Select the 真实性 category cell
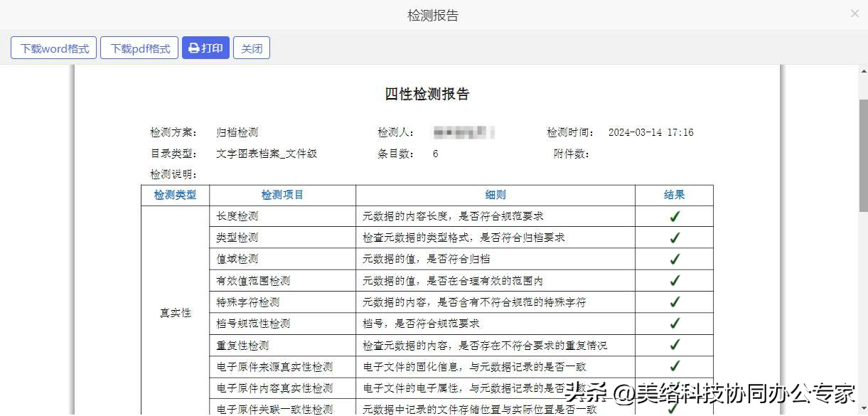The height and width of the screenshot is (416, 868). click(175, 313)
